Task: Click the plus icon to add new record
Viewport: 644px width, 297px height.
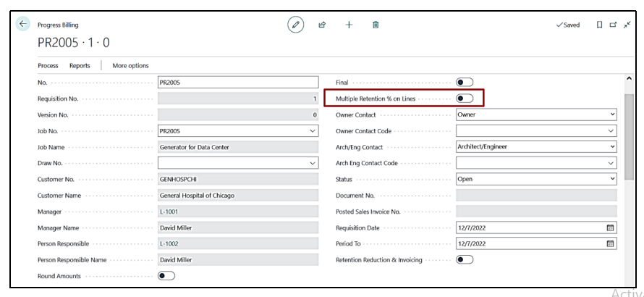Action: pos(348,25)
